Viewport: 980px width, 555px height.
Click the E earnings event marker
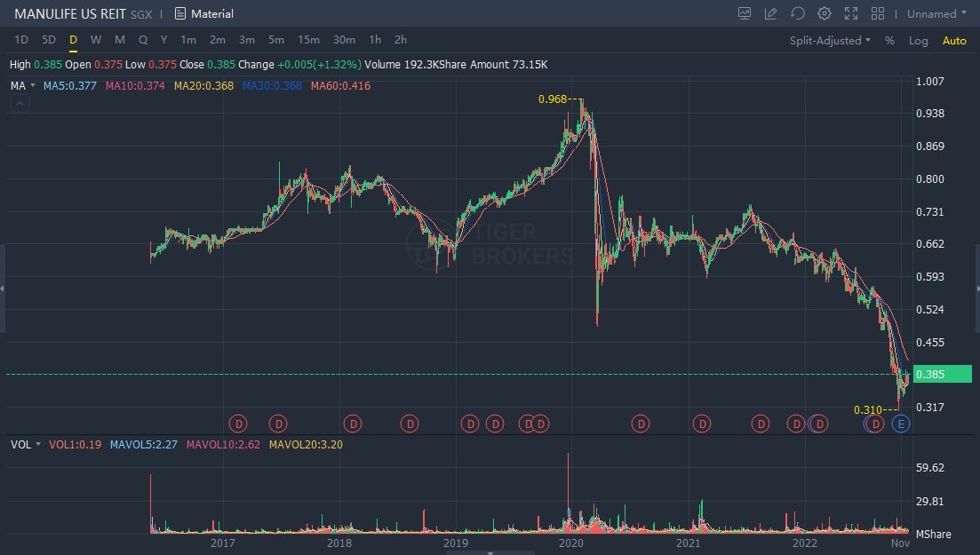tap(901, 424)
